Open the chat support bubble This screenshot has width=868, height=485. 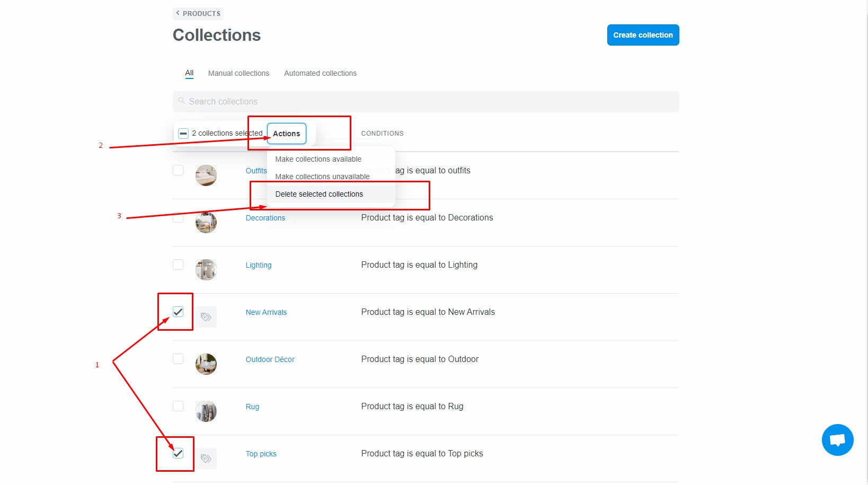click(837, 439)
